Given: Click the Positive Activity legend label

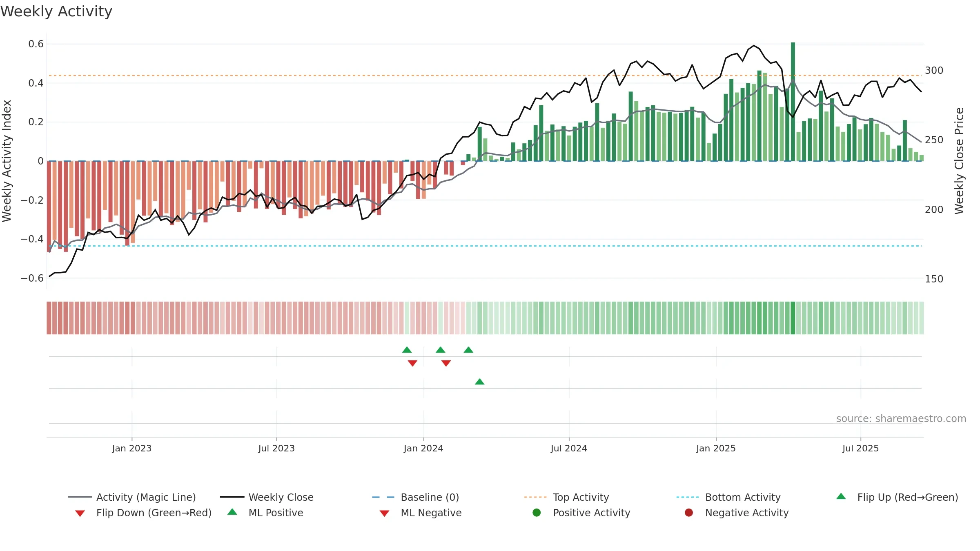Looking at the screenshot, I should 592,513.
